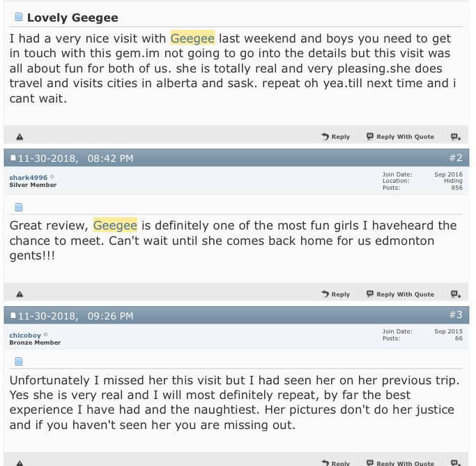The width and height of the screenshot is (476, 466).
Task: Open permalink for post #2
Action: coord(455,158)
